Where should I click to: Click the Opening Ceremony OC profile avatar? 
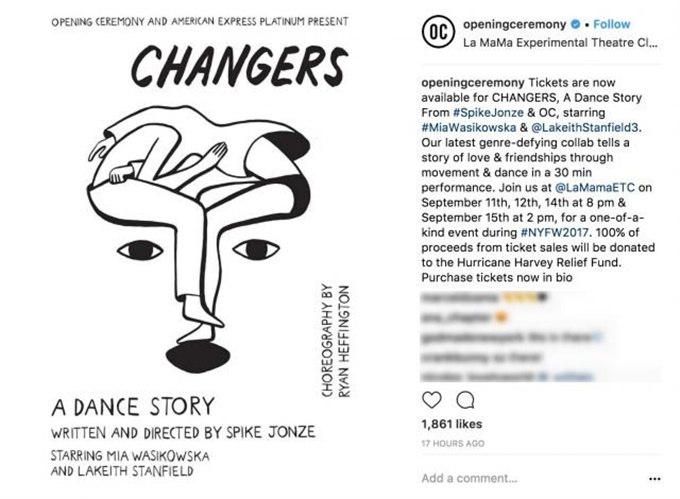click(436, 35)
